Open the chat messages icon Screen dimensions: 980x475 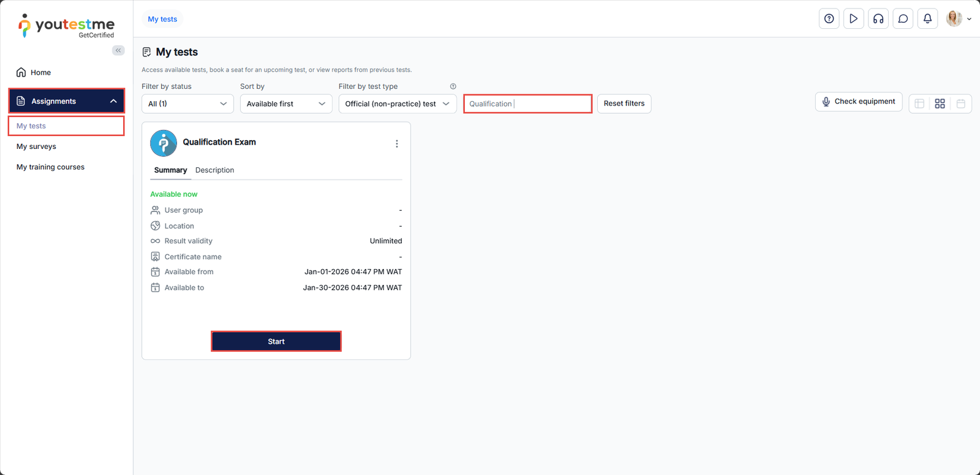[903, 19]
